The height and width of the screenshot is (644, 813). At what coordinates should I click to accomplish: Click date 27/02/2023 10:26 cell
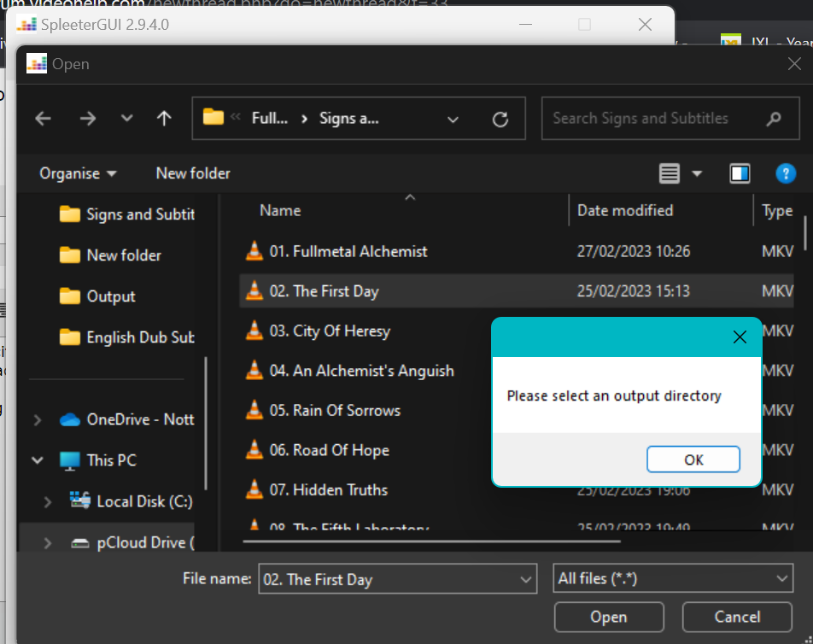634,251
